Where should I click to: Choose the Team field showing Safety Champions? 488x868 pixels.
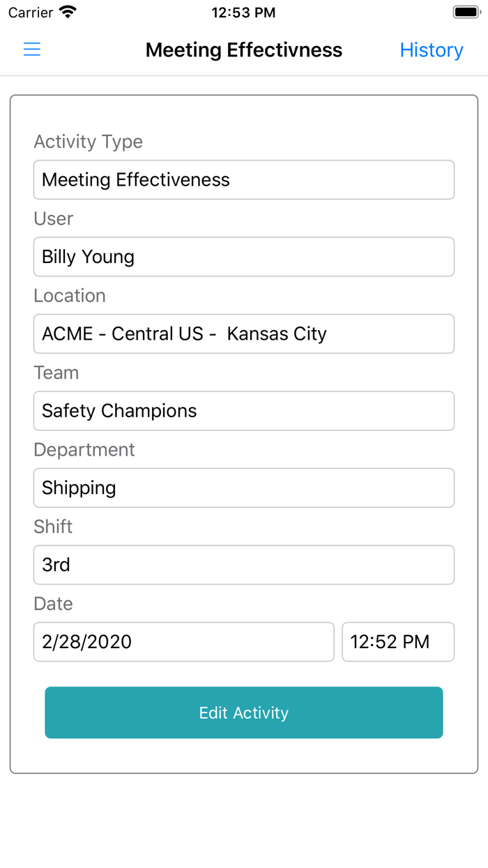[x=243, y=410]
